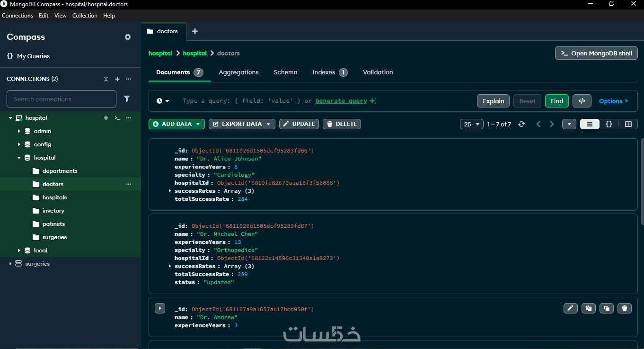
Task: Open the Edit menu
Action: tap(44, 16)
